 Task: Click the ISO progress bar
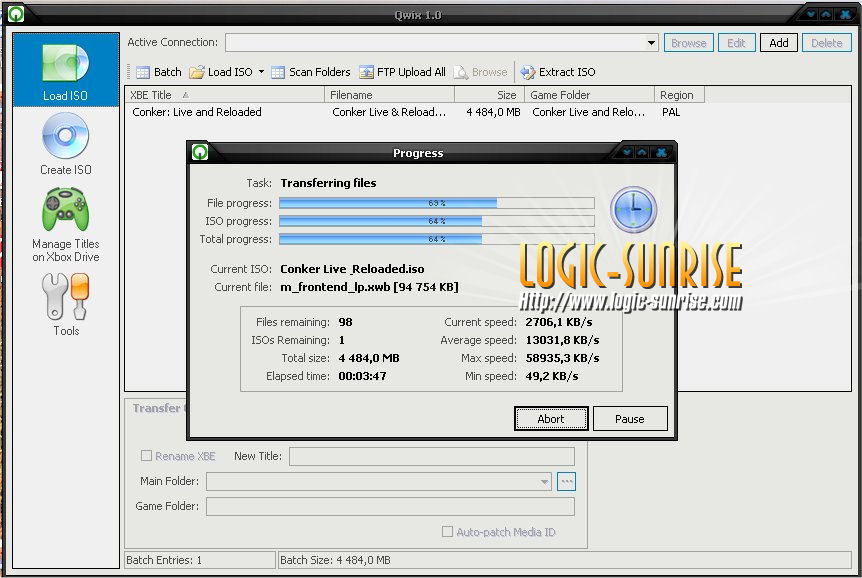coord(436,221)
